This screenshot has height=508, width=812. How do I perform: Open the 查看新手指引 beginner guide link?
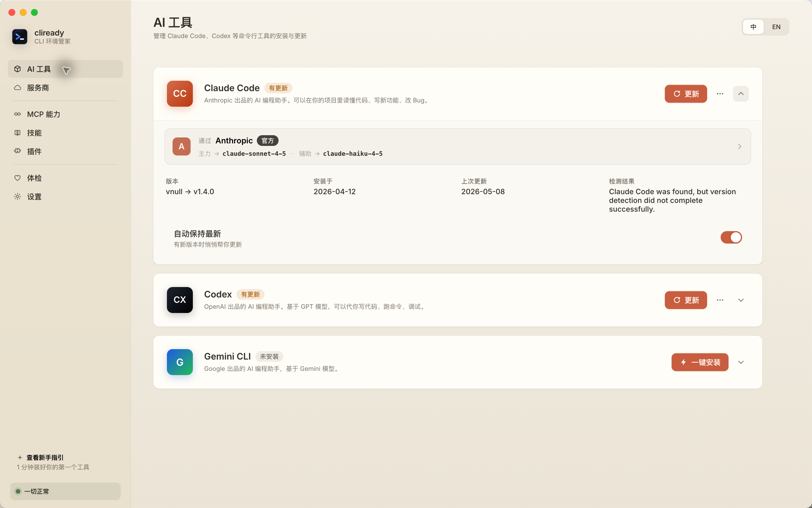tap(45, 457)
